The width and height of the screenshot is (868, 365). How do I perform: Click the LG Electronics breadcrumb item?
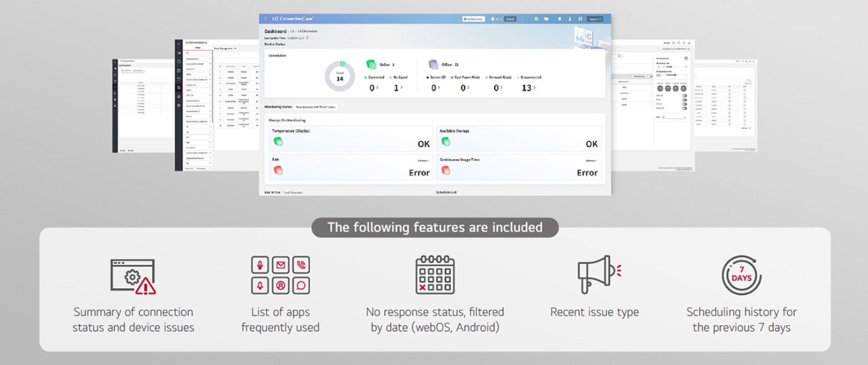[x=307, y=31]
